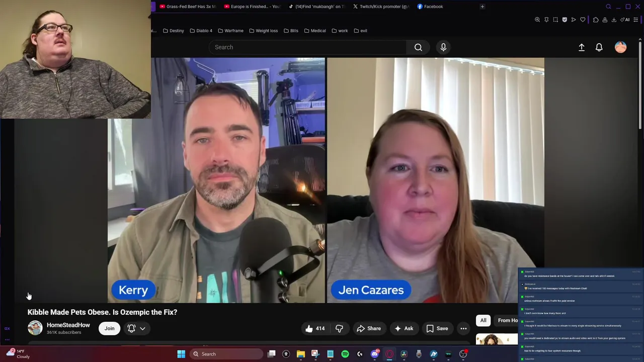The width and height of the screenshot is (644, 362).
Task: Click the YouTube search magnifier icon
Action: tap(418, 47)
